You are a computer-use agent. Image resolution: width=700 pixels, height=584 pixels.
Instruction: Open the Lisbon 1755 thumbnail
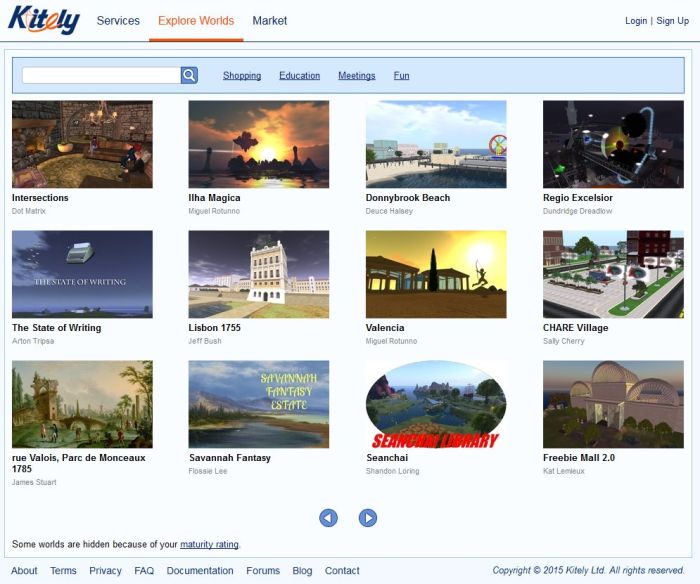(258, 274)
